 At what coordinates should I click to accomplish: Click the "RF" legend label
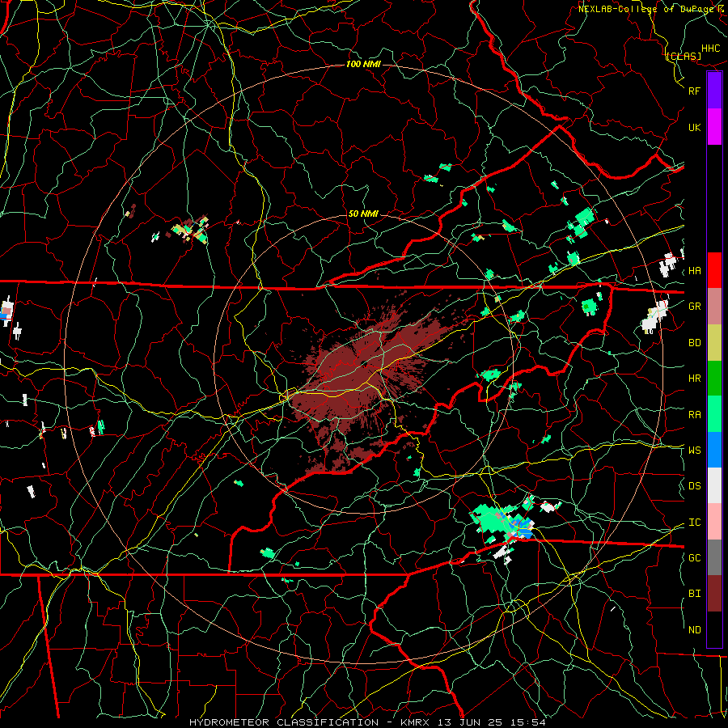pos(694,91)
